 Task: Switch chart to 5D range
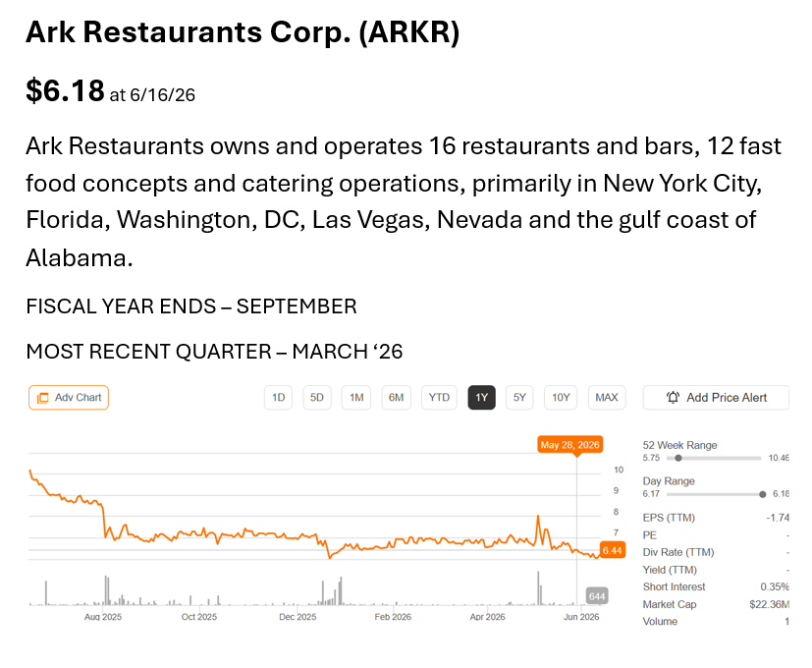click(x=317, y=398)
